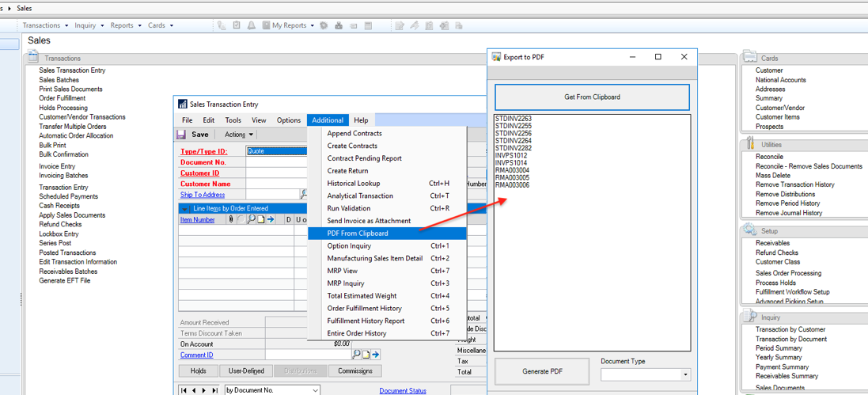Select INVPS1012 in the Export to PDF list
The image size is (868, 395).
(511, 156)
